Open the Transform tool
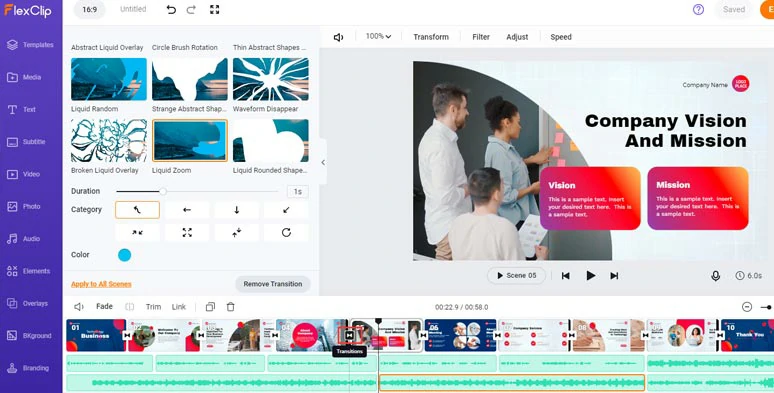Viewport: 774px width, 393px height. point(431,37)
